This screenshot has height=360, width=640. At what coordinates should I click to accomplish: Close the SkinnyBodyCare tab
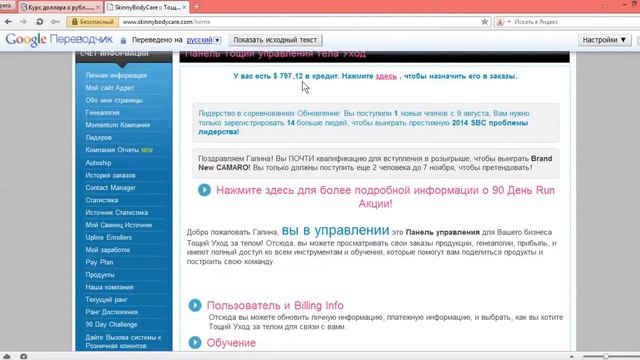pyautogui.click(x=184, y=7)
